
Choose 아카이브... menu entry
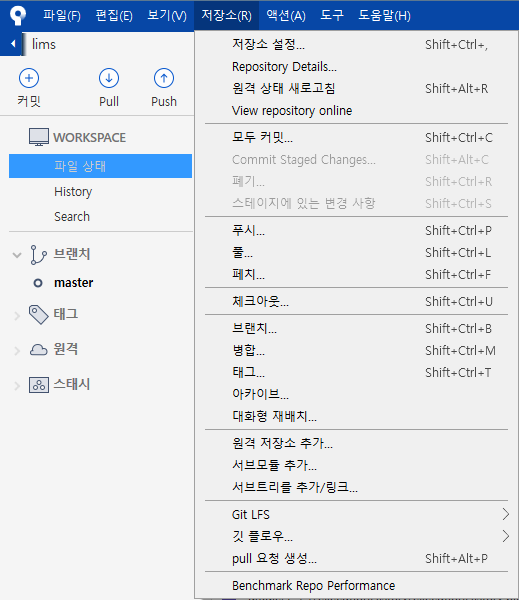356,394
